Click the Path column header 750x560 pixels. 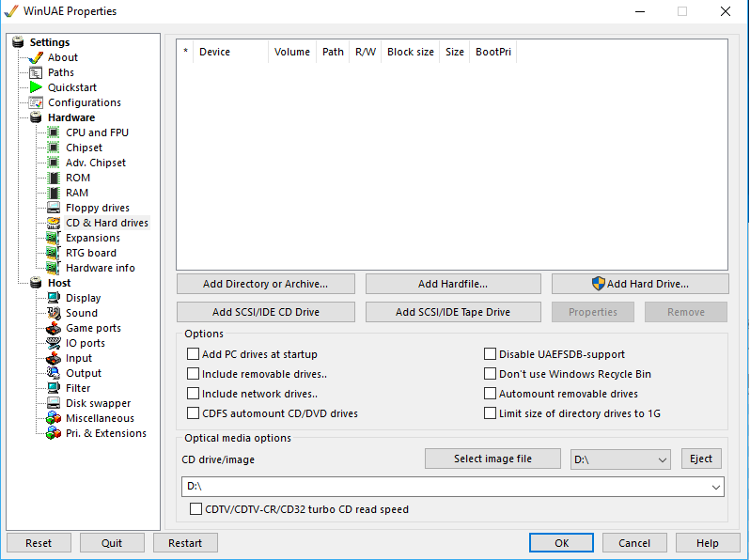333,52
